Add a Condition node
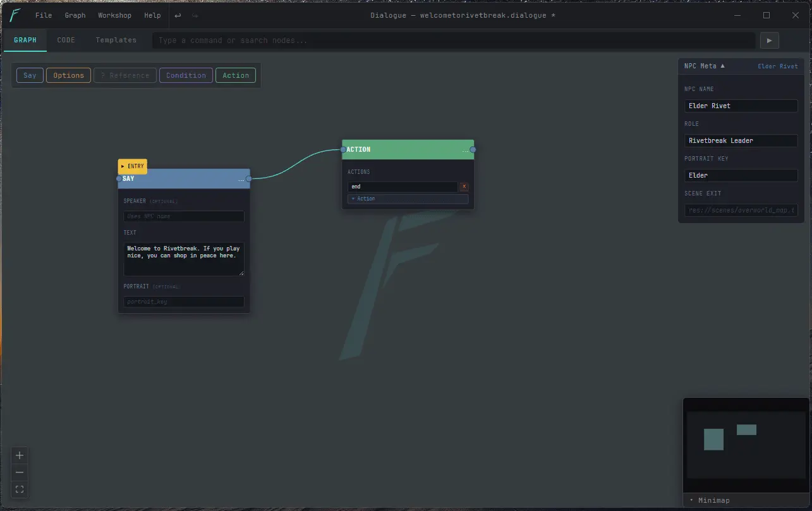812x511 pixels. click(x=186, y=75)
